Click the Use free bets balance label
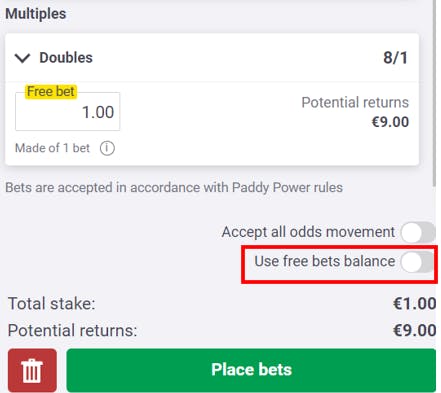Viewport: 441px width, 393px height. point(325,261)
